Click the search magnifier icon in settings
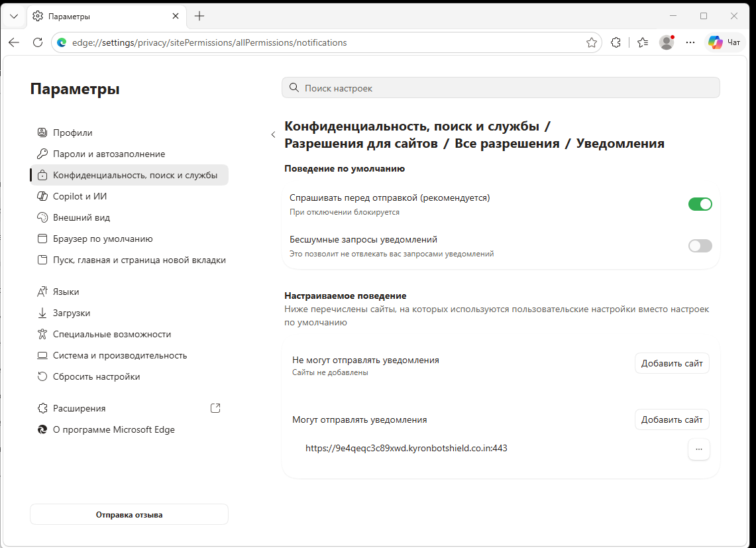This screenshot has height=548, width=756. click(x=294, y=87)
